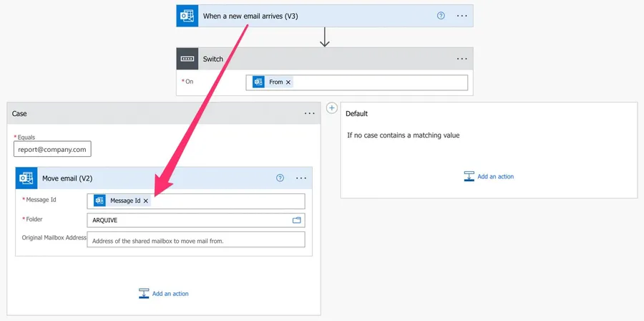The height and width of the screenshot is (321, 644).
Task: Open the email trigger's ellipsis menu
Action: pos(462,16)
